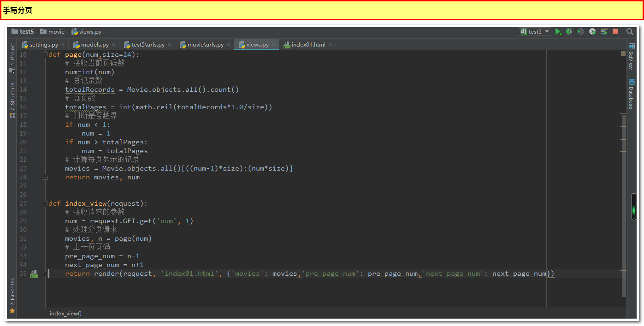Click 'pre_page_num = n-1' on line 33

coord(102,256)
